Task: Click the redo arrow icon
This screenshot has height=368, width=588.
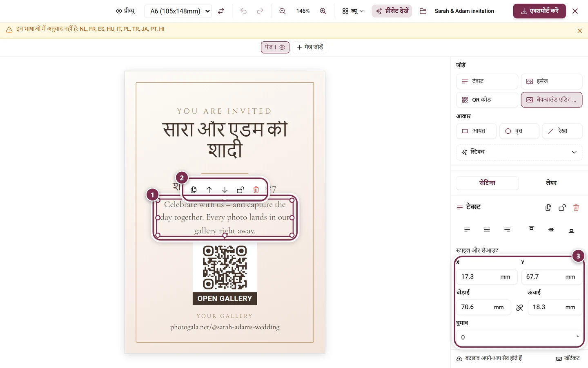Action: pos(260,11)
